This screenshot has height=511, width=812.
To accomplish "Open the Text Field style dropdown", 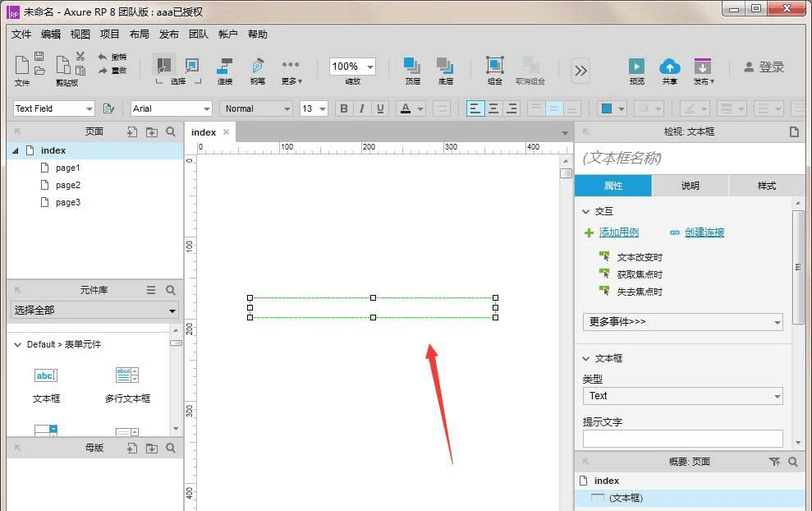I will pyautogui.click(x=89, y=108).
